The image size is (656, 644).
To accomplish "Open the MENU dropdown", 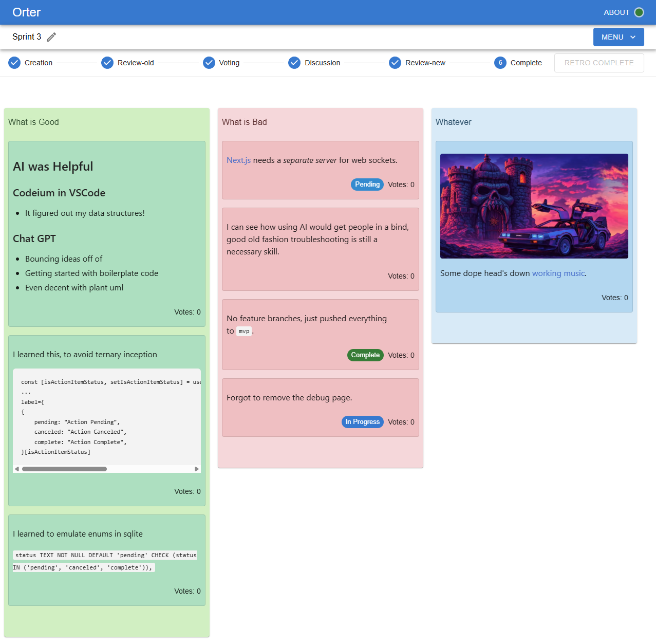I will point(618,36).
